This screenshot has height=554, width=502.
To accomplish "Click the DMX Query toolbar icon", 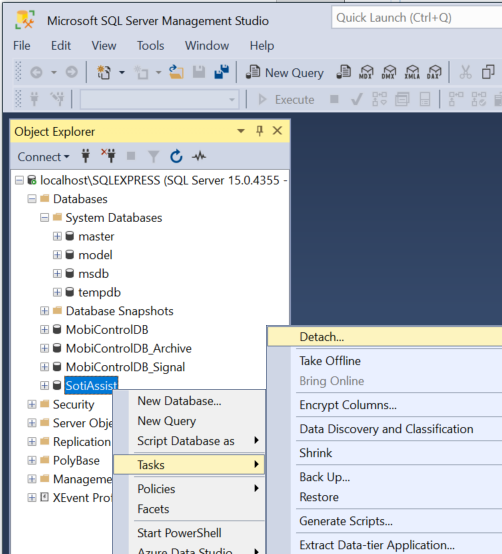I will pos(389,72).
